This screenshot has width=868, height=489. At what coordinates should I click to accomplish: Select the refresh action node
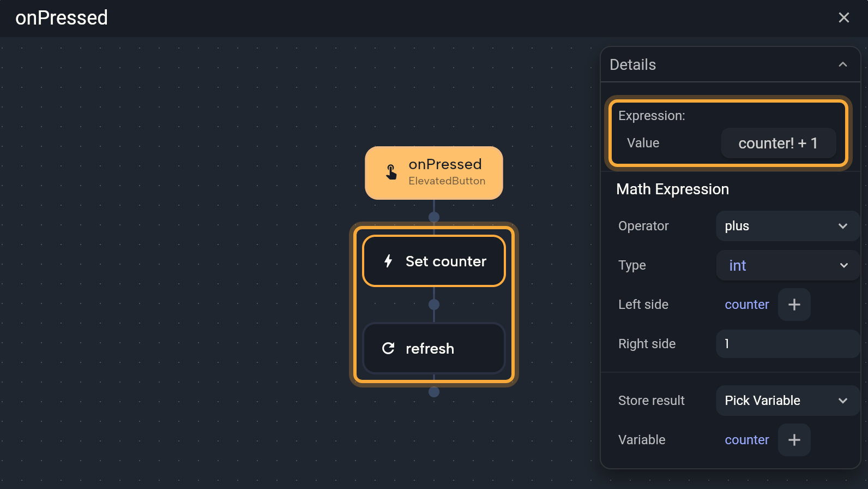pos(434,348)
